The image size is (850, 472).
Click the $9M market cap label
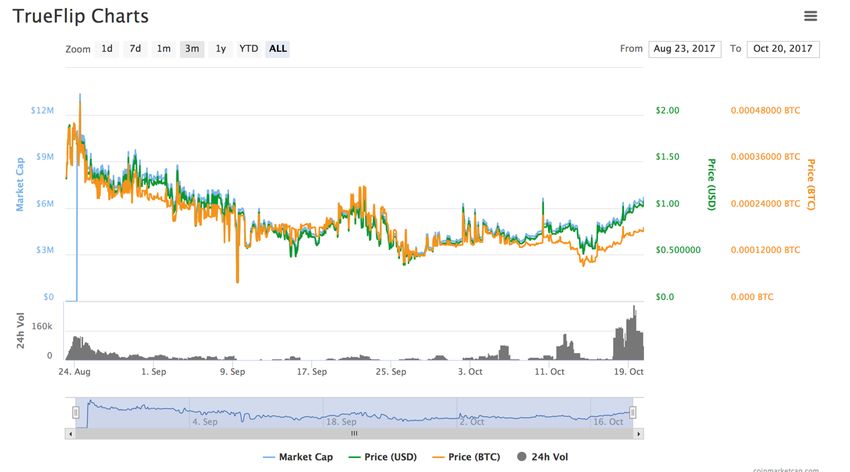[45, 157]
